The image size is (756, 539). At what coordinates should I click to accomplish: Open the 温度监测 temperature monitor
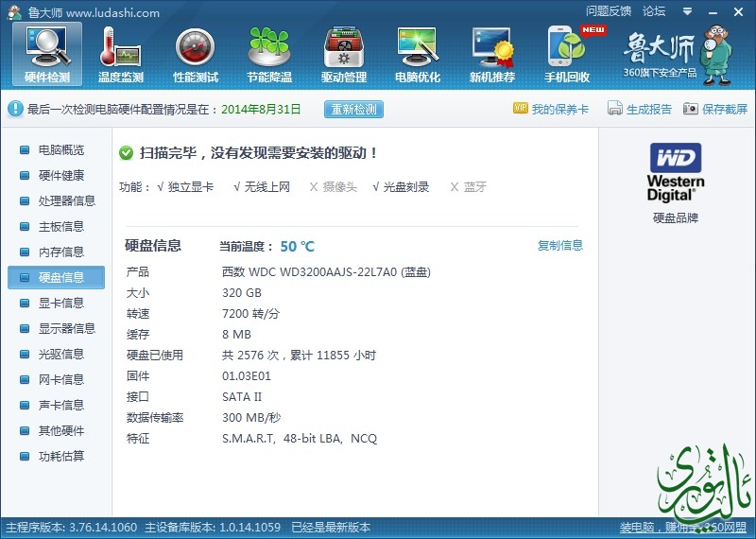(x=121, y=55)
